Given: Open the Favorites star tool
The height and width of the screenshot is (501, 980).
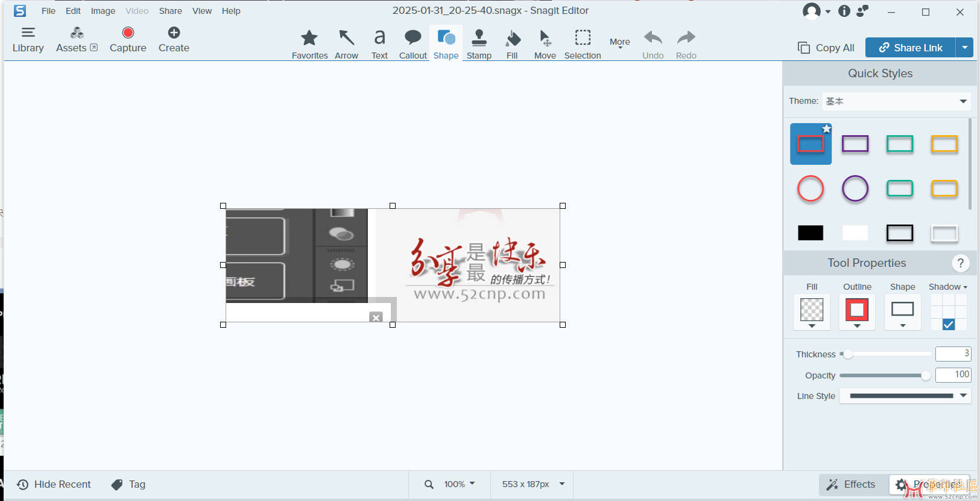Looking at the screenshot, I should point(309,44).
